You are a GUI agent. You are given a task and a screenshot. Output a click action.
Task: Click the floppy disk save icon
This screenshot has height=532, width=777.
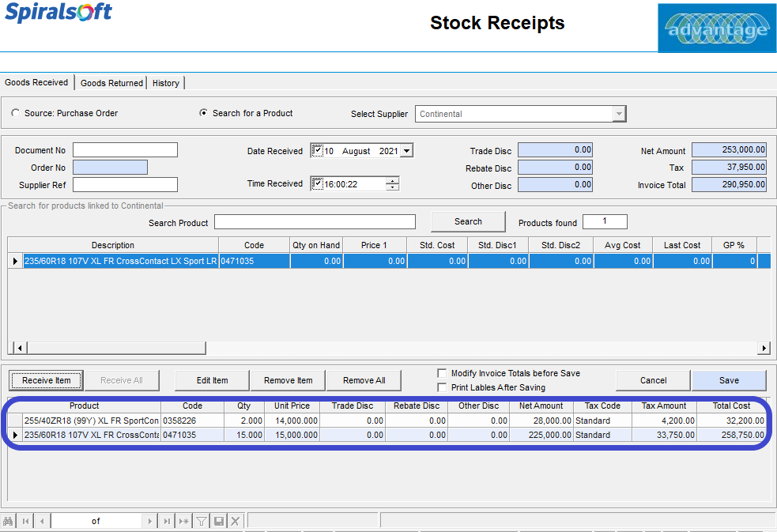[x=218, y=521]
